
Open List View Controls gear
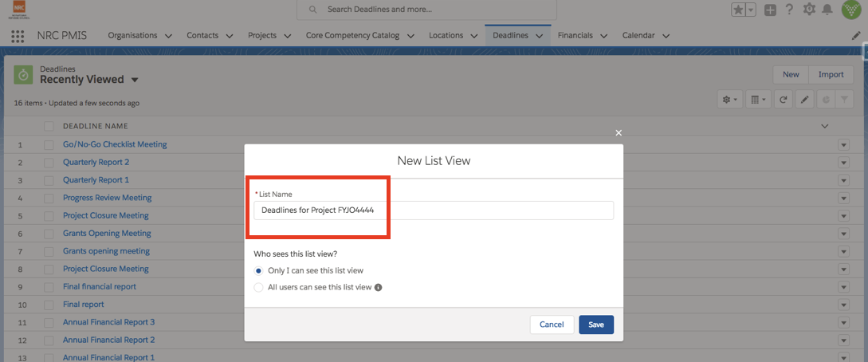tap(729, 100)
